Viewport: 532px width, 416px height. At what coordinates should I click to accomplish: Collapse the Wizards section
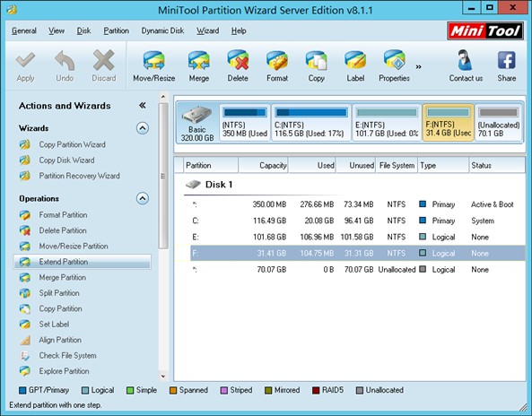tap(143, 128)
